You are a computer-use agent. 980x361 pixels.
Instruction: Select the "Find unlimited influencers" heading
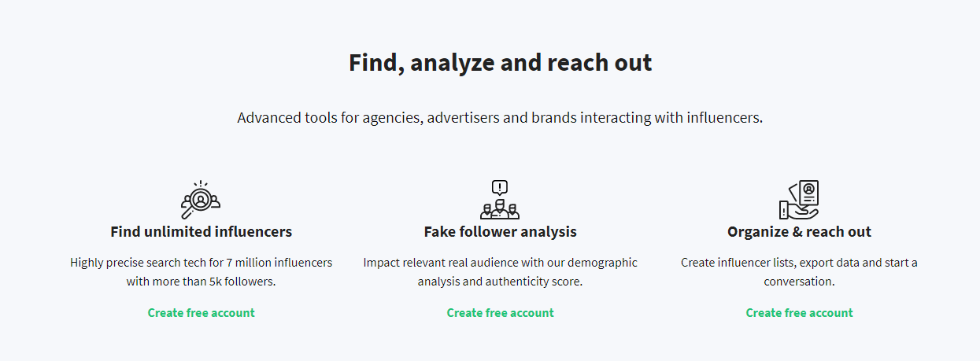click(x=201, y=232)
